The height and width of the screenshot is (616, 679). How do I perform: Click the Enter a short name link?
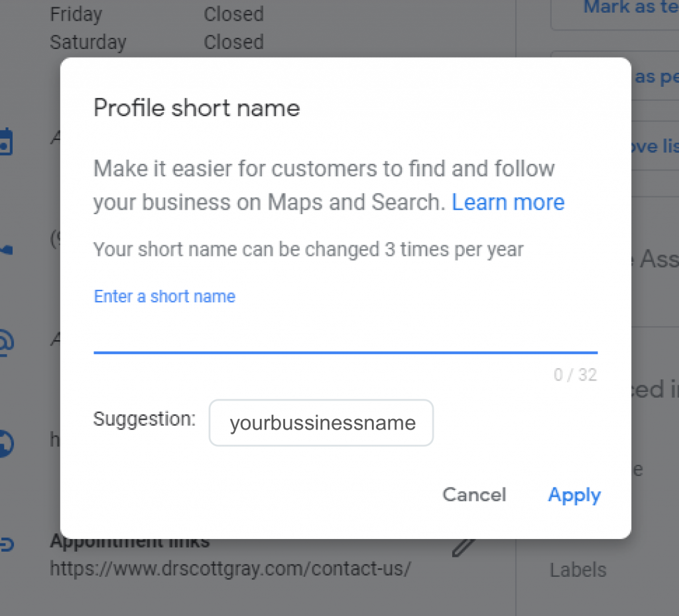(x=164, y=296)
